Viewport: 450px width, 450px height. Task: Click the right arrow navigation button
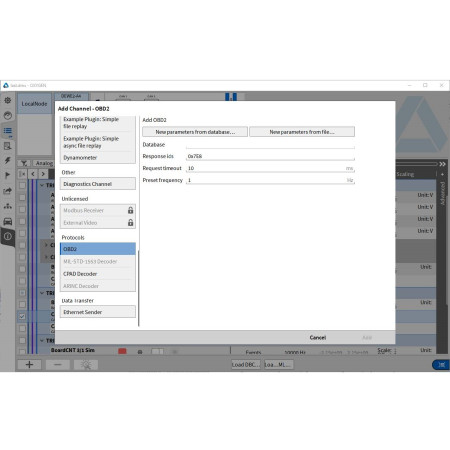click(x=43, y=174)
